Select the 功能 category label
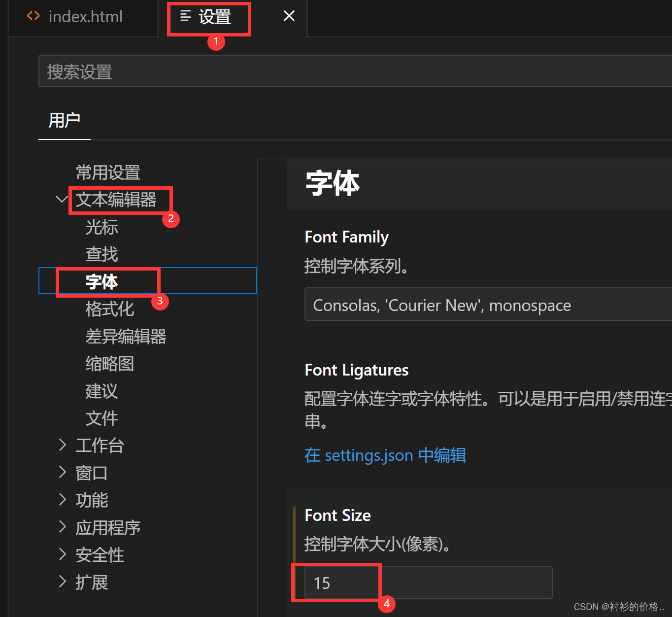The height and width of the screenshot is (617, 672). point(92,500)
